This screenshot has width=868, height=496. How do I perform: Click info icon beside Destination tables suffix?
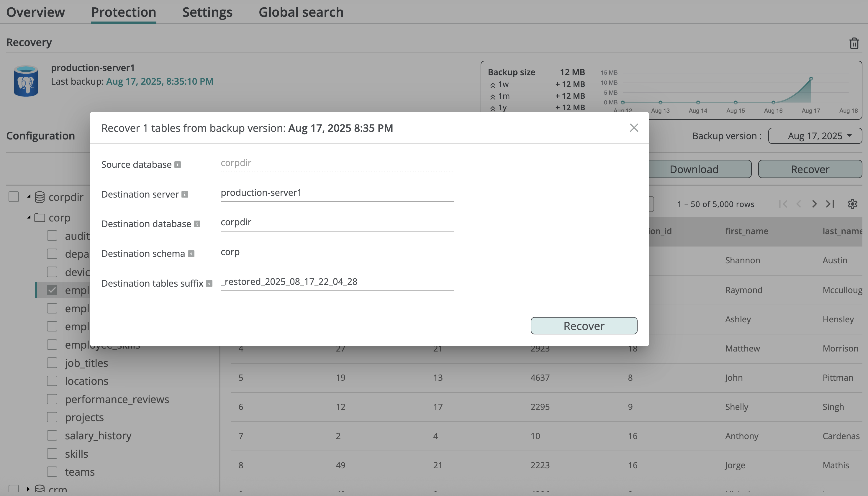[x=209, y=283]
